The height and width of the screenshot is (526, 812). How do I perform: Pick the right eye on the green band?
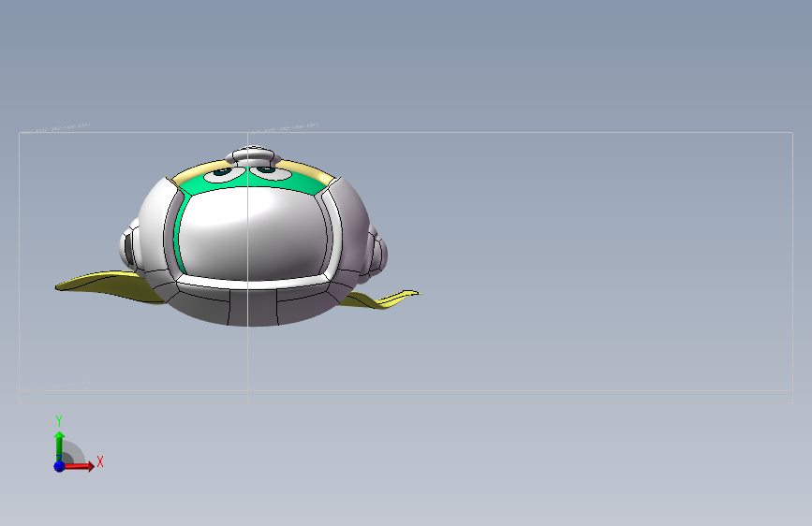[x=270, y=172]
